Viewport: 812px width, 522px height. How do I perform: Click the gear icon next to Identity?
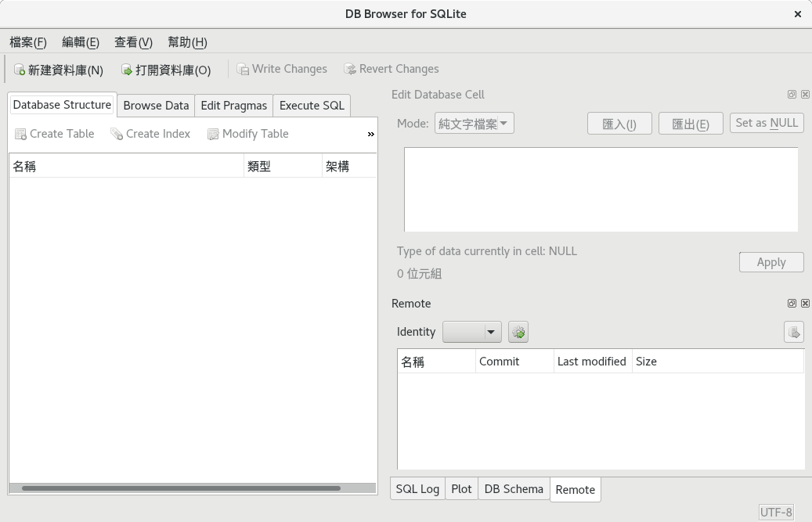click(518, 332)
